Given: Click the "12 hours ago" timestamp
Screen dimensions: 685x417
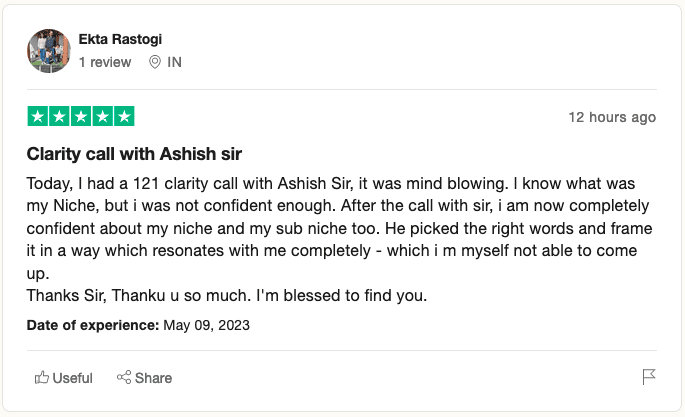Looking at the screenshot, I should click(x=612, y=117).
